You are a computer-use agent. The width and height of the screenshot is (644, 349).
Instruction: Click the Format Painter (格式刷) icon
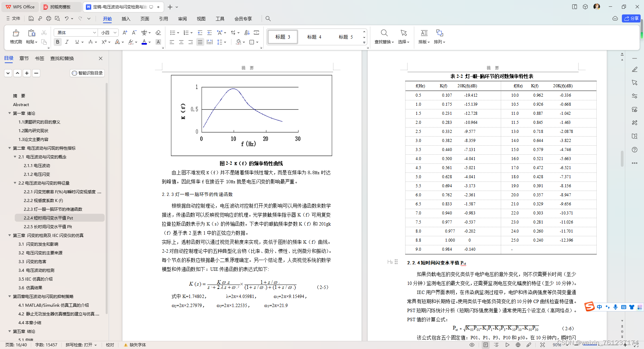[16, 33]
